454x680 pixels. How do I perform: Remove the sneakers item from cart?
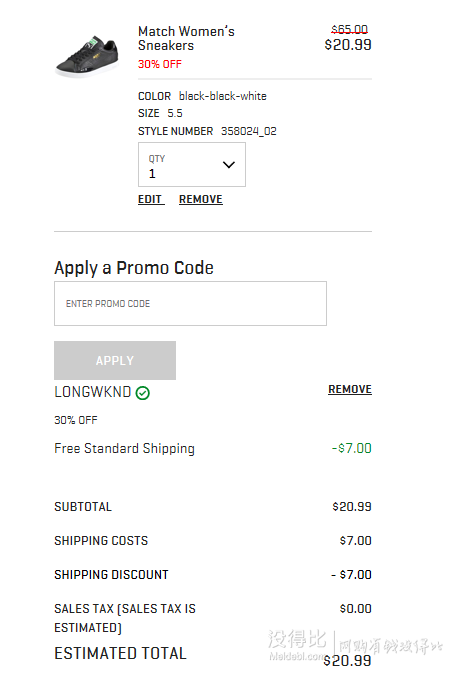click(x=201, y=199)
